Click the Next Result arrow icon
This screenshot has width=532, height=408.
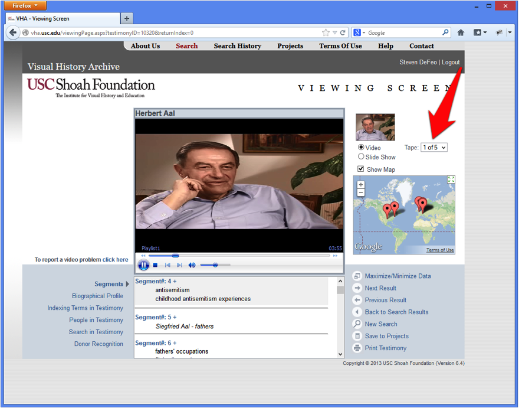[357, 288]
